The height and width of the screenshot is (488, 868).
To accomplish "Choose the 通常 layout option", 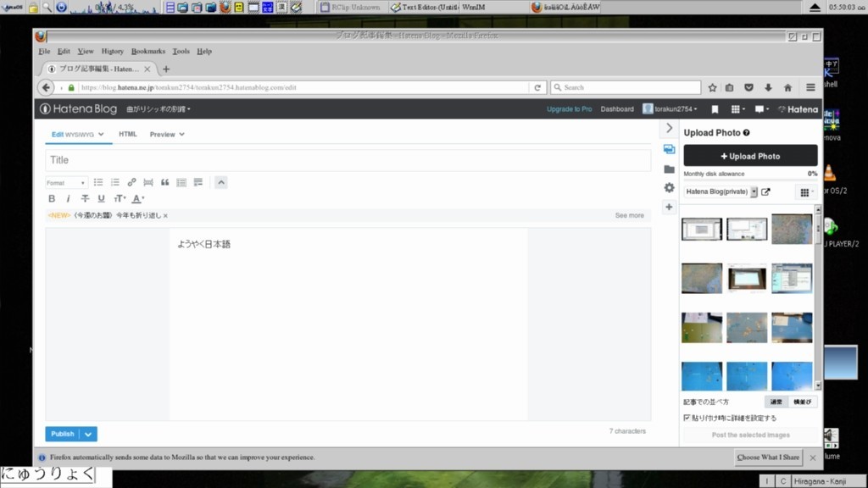I will tap(776, 402).
